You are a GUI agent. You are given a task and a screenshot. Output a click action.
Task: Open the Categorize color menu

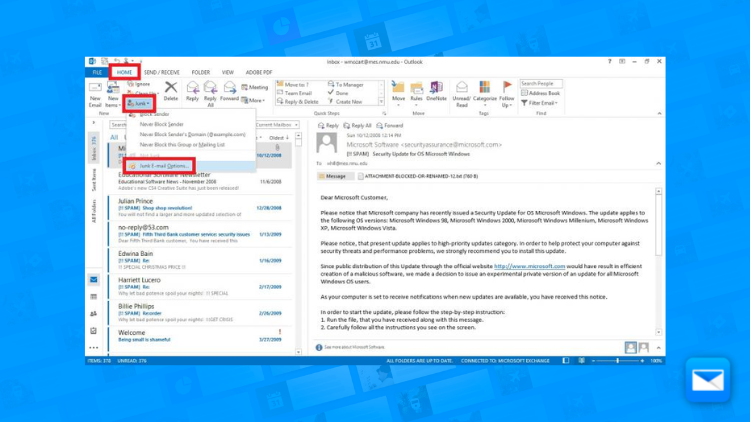[x=485, y=94]
